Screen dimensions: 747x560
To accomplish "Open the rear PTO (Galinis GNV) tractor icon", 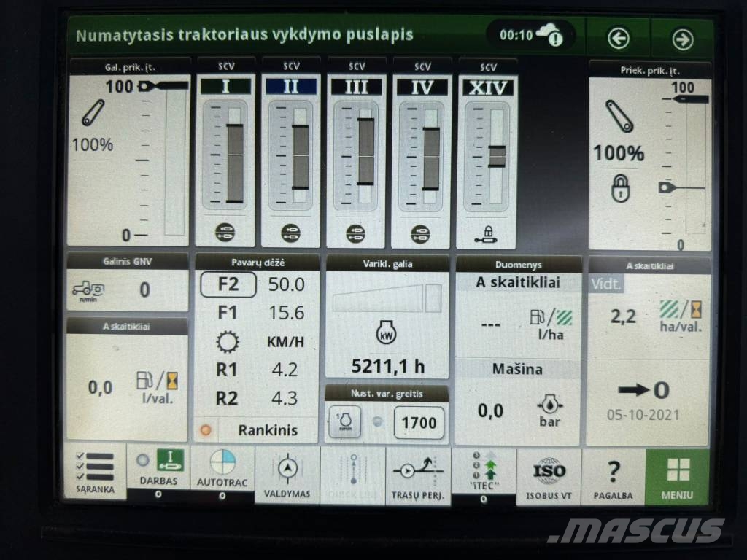I will click(x=88, y=290).
